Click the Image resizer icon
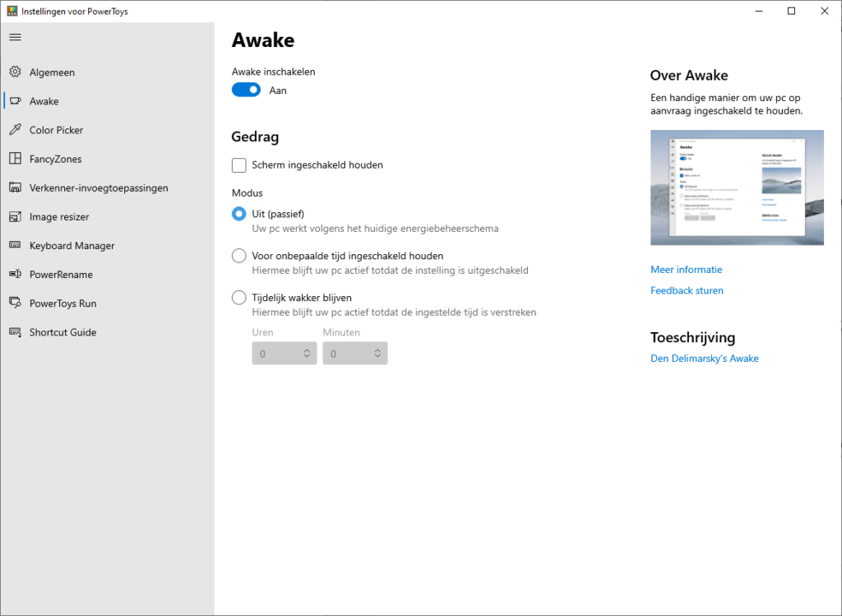Image resolution: width=842 pixels, height=616 pixels. click(x=15, y=216)
